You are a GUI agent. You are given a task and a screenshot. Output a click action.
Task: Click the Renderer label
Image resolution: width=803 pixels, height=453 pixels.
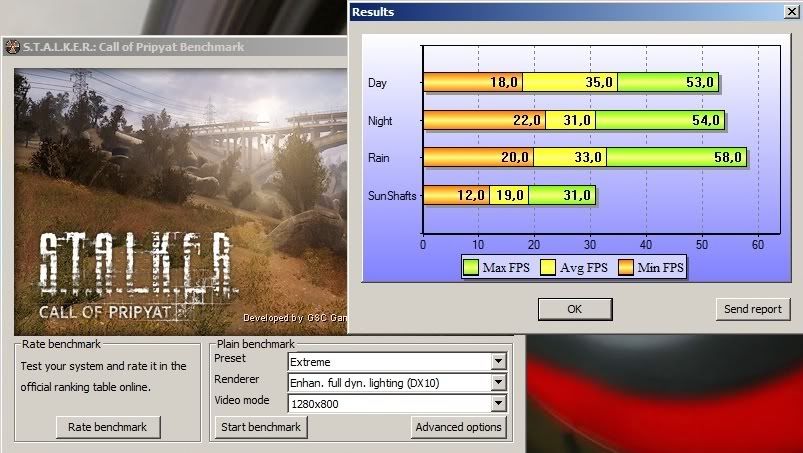pos(237,379)
